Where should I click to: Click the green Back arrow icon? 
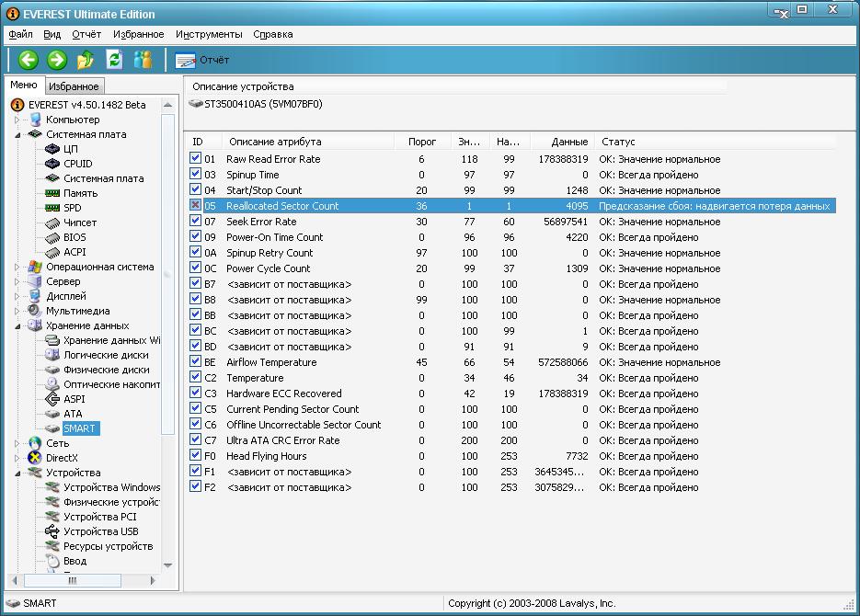[x=29, y=60]
